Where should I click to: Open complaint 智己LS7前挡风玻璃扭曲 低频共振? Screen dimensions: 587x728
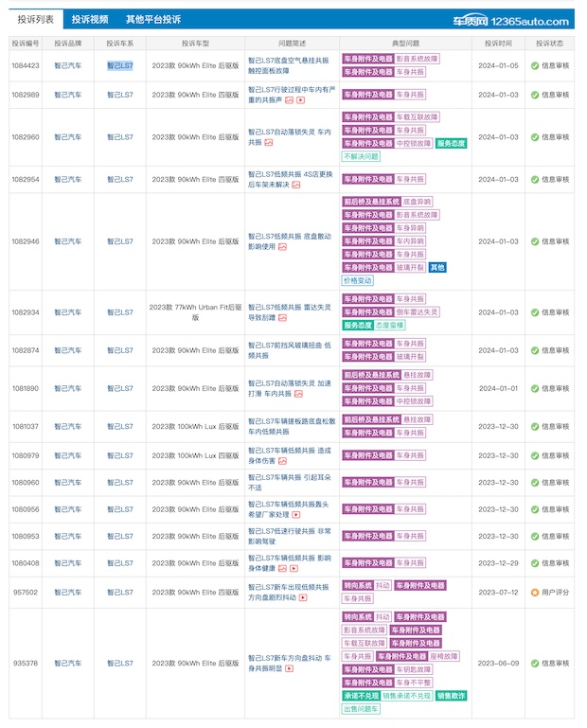tap(290, 350)
